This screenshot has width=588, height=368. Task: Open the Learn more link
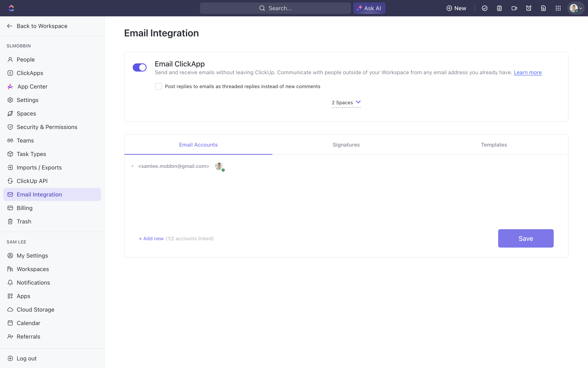coord(528,73)
